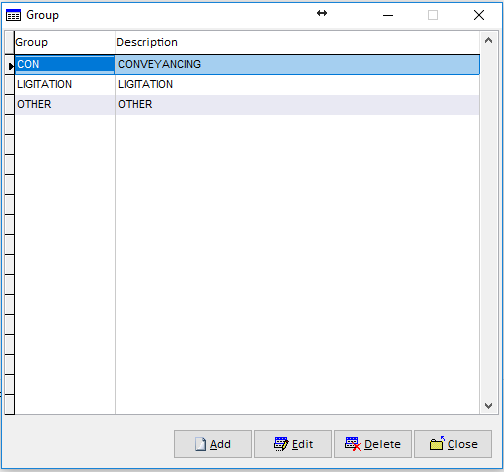Click the Close folder icon
The image size is (504, 472).
(x=437, y=444)
